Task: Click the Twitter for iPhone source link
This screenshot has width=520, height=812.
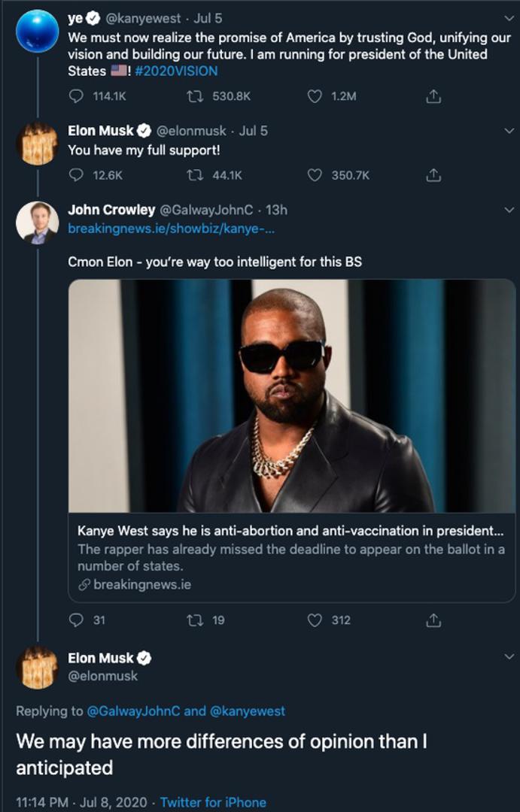Action: pos(213,802)
